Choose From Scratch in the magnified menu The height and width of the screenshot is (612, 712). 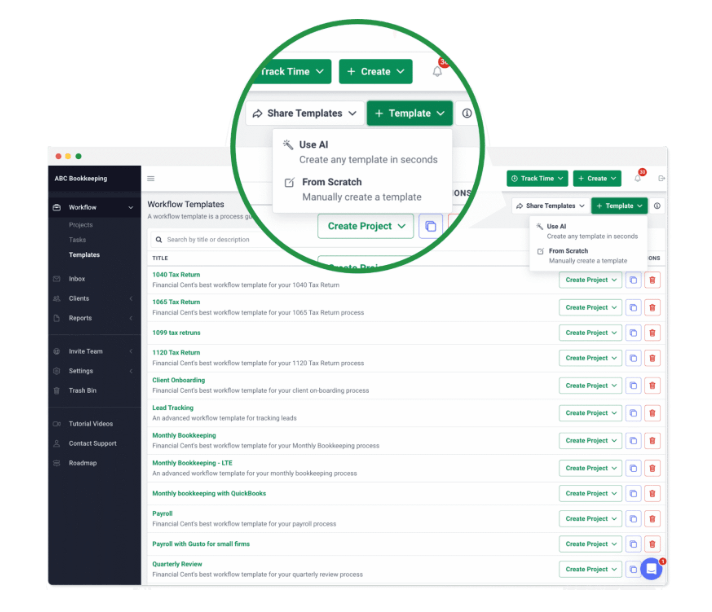[362, 189]
